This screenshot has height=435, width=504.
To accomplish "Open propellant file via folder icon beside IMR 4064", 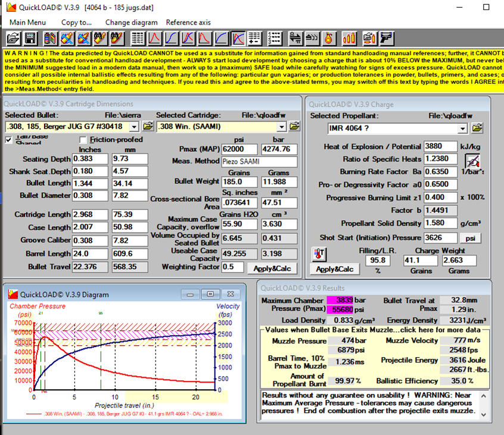I will pos(477,128).
